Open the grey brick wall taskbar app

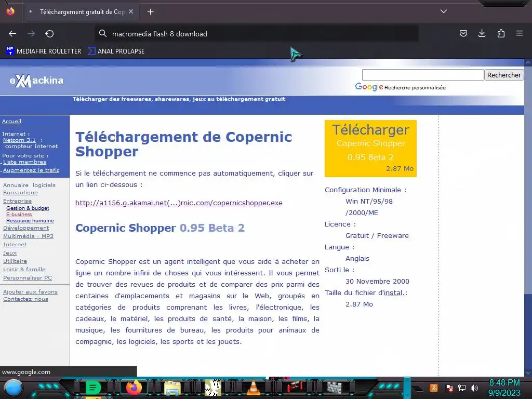334,387
